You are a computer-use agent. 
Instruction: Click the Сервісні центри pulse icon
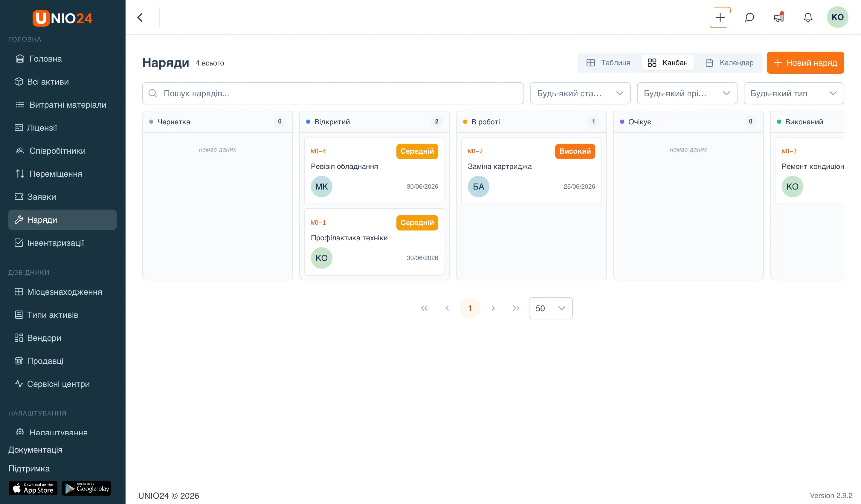tap(19, 384)
